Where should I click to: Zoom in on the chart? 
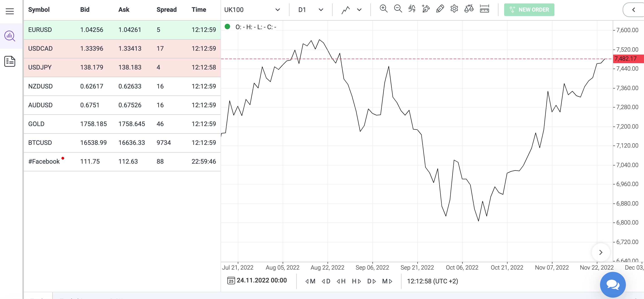[384, 9]
